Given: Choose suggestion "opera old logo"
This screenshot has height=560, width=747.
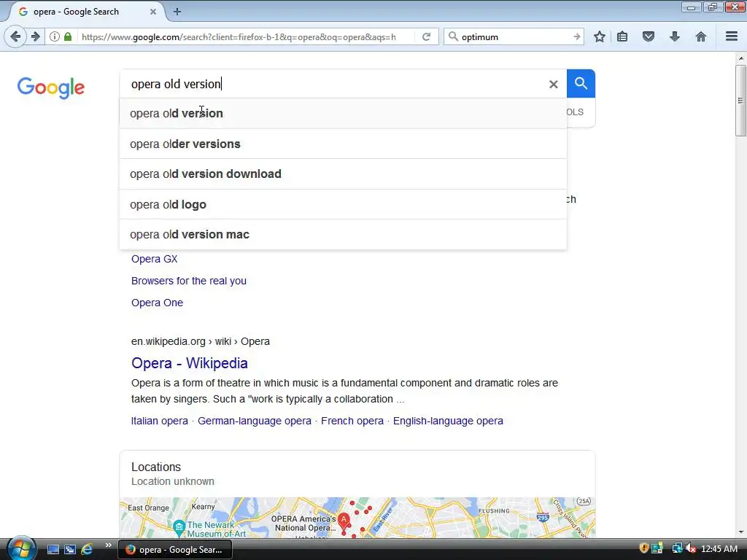Looking at the screenshot, I should [343, 204].
